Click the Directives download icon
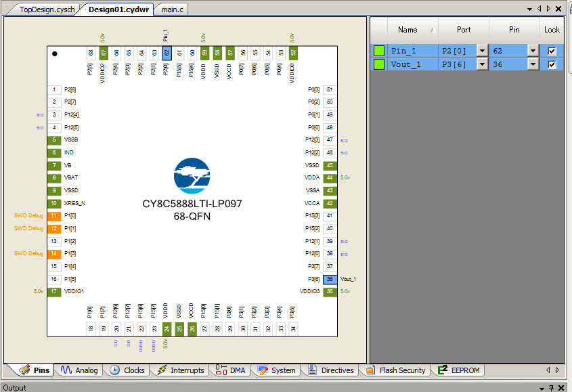 pos(313,370)
